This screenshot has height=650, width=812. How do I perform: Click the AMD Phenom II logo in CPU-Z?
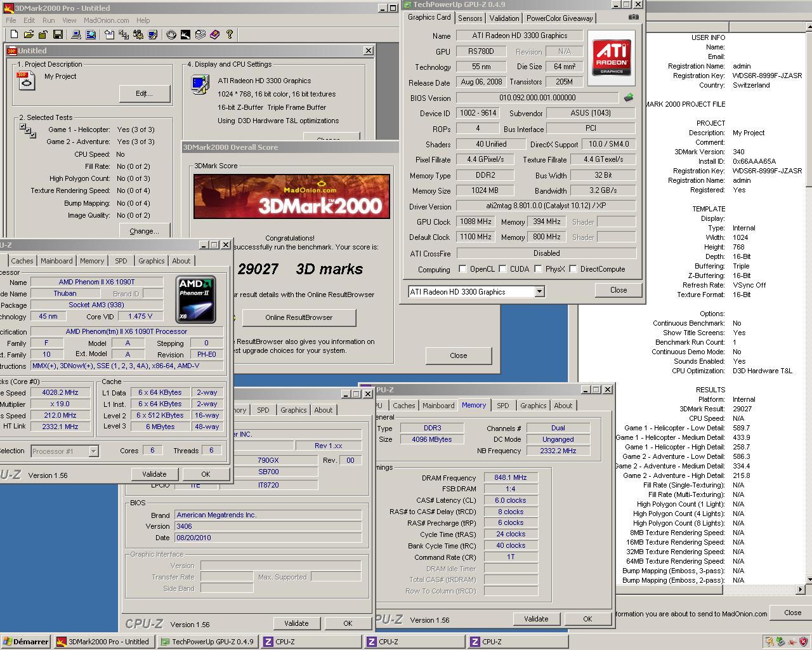(195, 299)
